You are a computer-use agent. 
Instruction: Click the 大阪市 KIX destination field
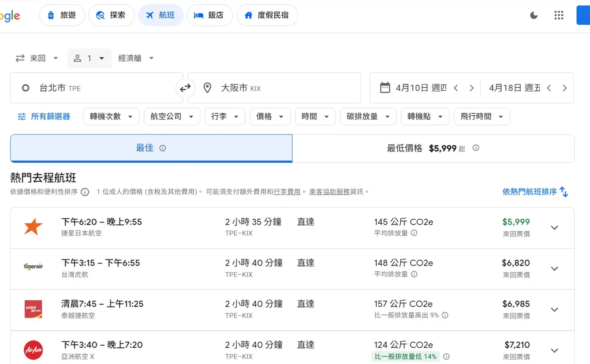(274, 88)
